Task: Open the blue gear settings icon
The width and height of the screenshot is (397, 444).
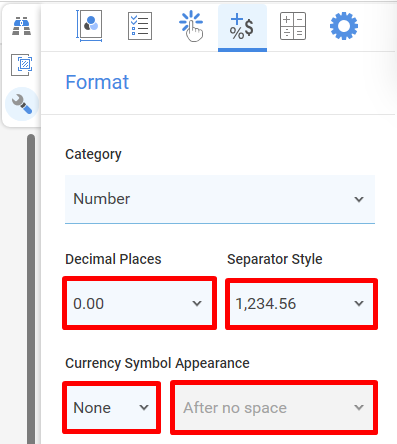Action: point(344,26)
